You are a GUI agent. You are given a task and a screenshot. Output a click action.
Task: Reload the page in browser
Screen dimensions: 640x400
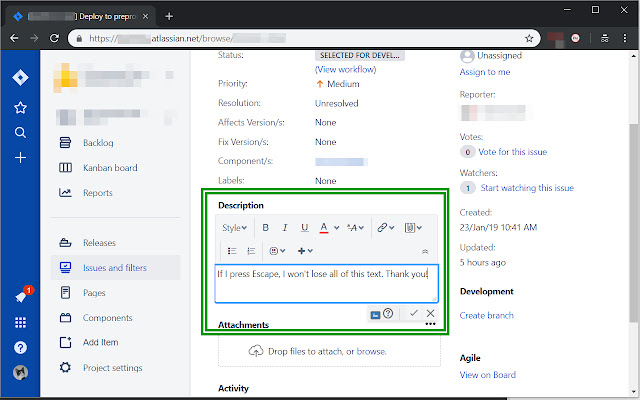pyautogui.click(x=54, y=38)
